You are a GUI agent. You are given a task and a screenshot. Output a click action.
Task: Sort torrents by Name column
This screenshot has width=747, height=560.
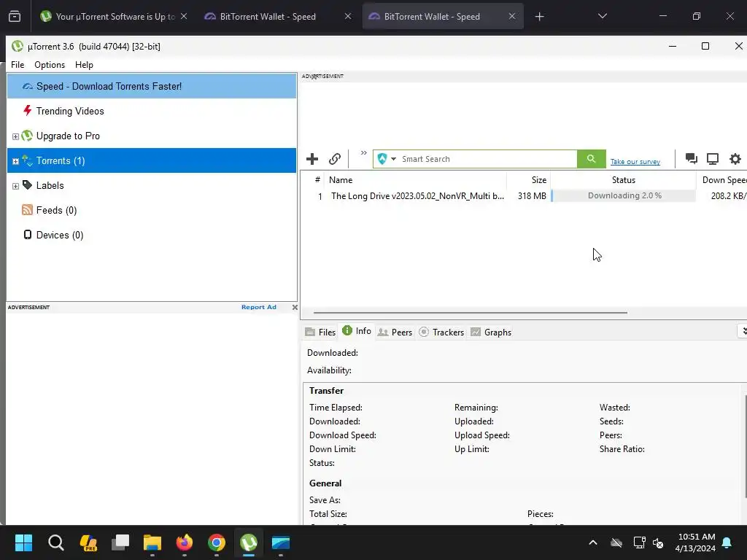click(415, 180)
